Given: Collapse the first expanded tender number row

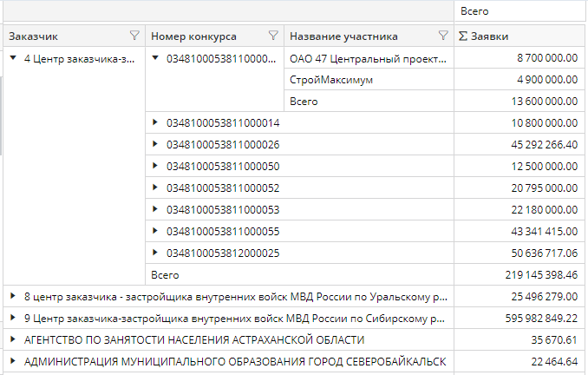Looking at the screenshot, I should (x=156, y=58).
